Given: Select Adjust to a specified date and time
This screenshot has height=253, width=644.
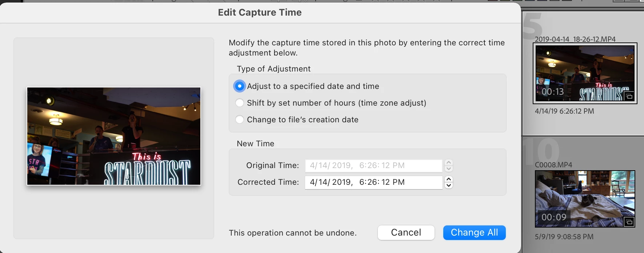Looking at the screenshot, I should pyautogui.click(x=239, y=86).
